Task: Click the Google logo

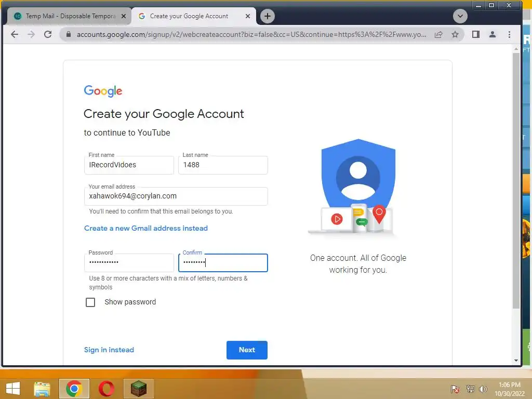Action: click(x=103, y=91)
